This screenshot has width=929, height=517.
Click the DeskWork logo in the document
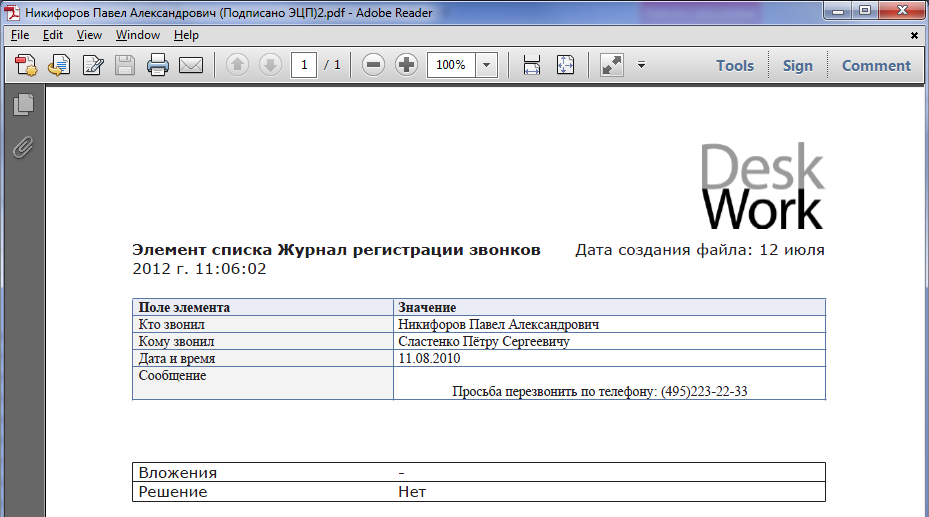click(x=763, y=186)
